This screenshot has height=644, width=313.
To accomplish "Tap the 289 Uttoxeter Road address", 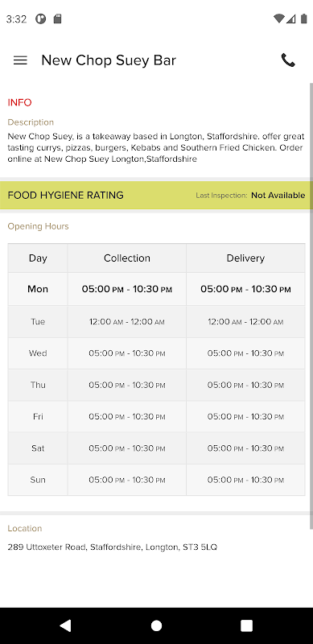I will pos(112,547).
